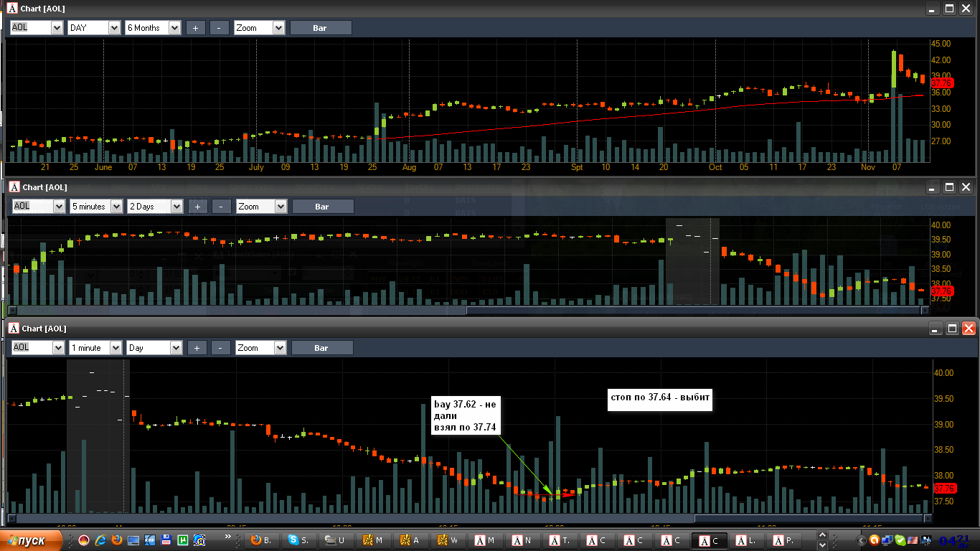Click the 45.00 price label on daily chart
The image size is (980, 551).
click(x=942, y=43)
